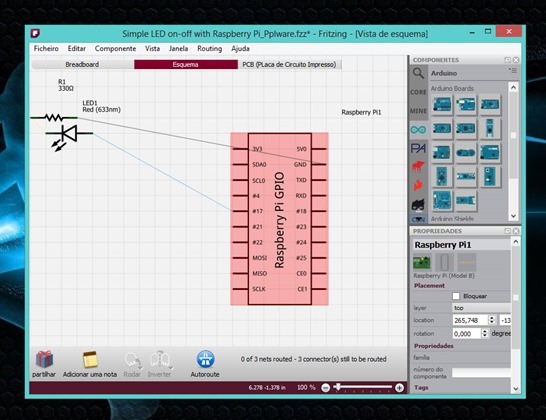This screenshot has height=420, width=546.
Task: Start Autoroute with the blue road icon
Action: coord(205,359)
